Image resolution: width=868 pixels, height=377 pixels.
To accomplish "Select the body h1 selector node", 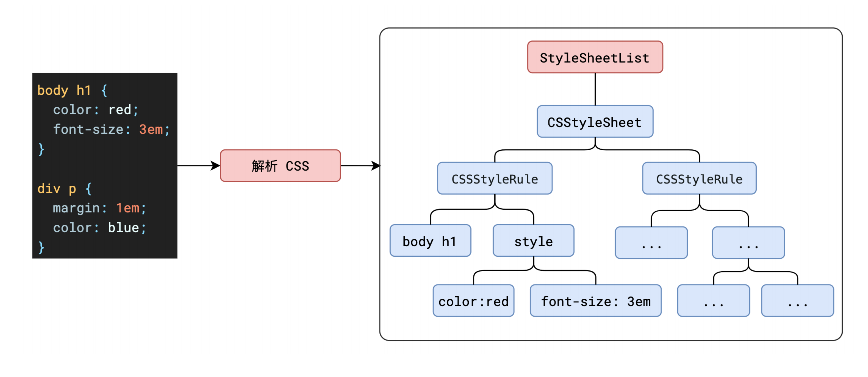I will [x=430, y=241].
